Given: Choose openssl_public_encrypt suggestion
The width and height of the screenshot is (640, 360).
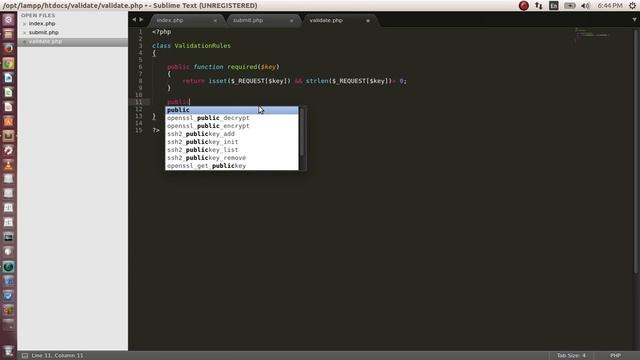Looking at the screenshot, I should coord(232,126).
